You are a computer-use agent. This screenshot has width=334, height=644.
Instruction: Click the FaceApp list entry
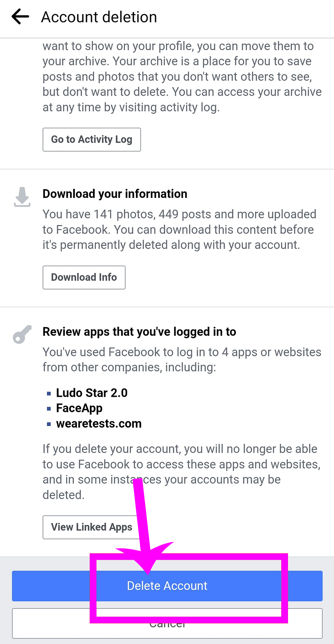click(x=79, y=408)
